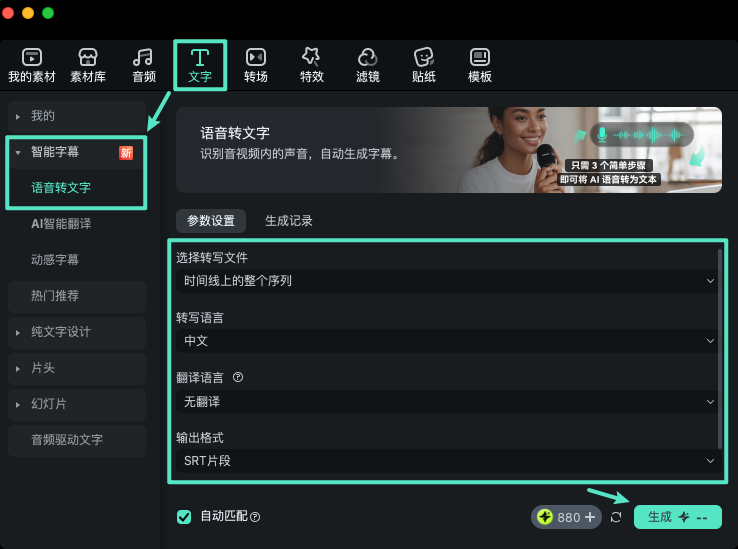Click the 生成 generate button
The width and height of the screenshot is (738, 549).
[x=678, y=517]
